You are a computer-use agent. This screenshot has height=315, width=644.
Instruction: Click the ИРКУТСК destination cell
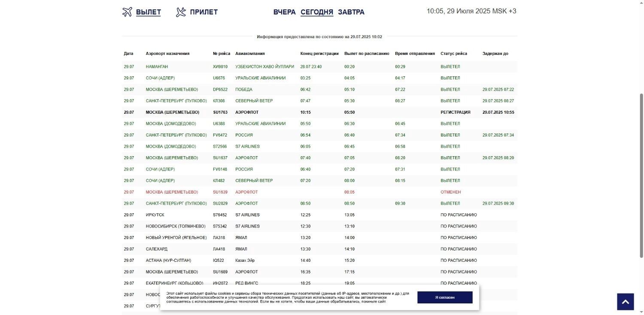[155, 215]
